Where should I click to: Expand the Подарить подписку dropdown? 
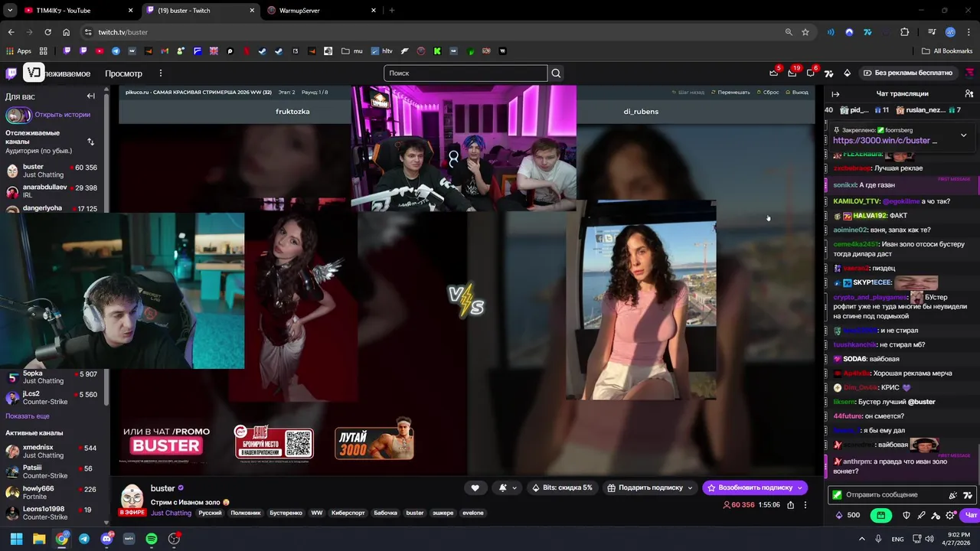click(x=690, y=487)
